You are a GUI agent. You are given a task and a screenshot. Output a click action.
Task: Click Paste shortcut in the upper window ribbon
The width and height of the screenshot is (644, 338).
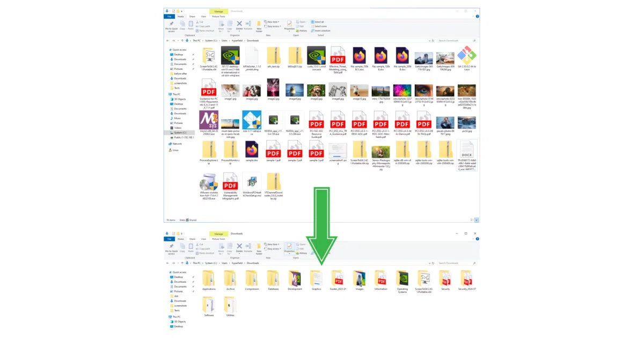tap(204, 31)
